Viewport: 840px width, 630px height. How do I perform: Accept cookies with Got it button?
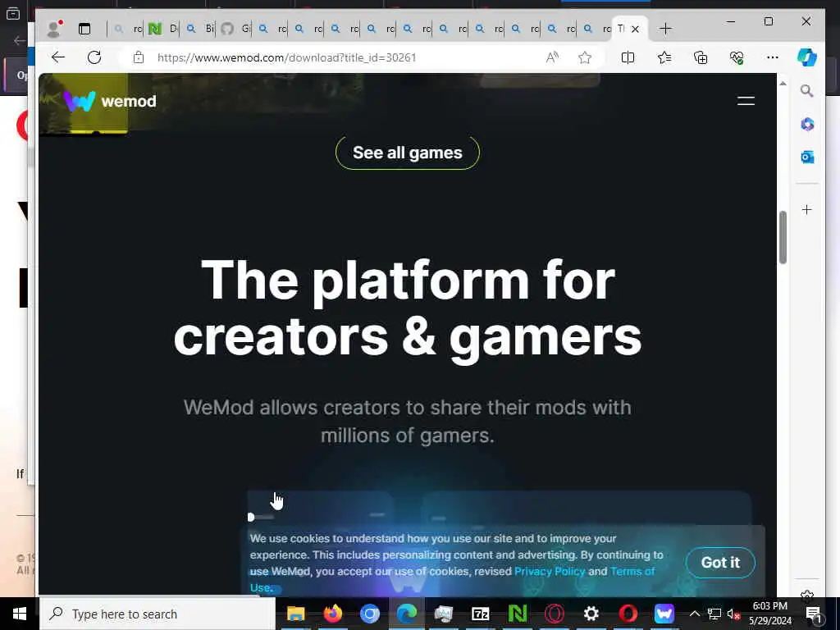(x=720, y=563)
